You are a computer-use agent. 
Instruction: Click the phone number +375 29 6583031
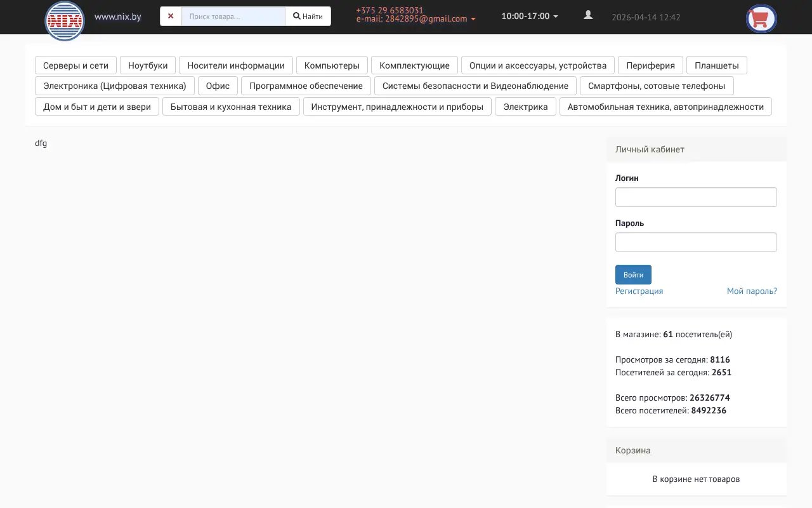pyautogui.click(x=389, y=10)
